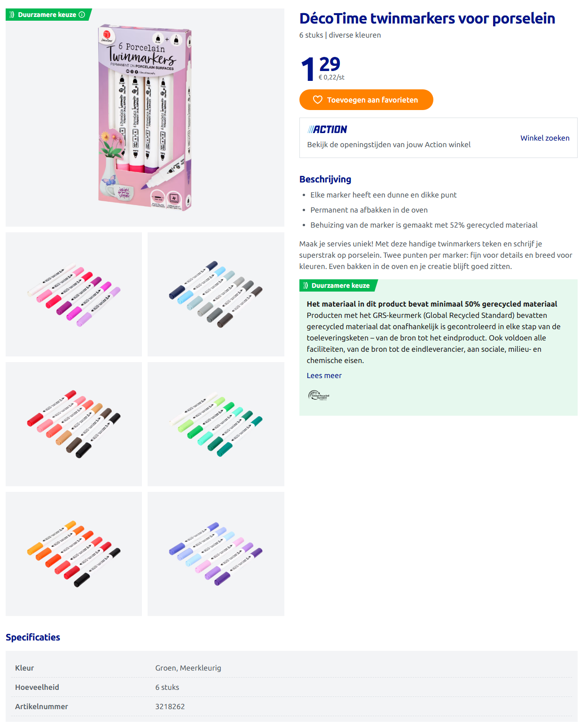
Task: Open the Winkel zoeken link
Action: point(545,138)
